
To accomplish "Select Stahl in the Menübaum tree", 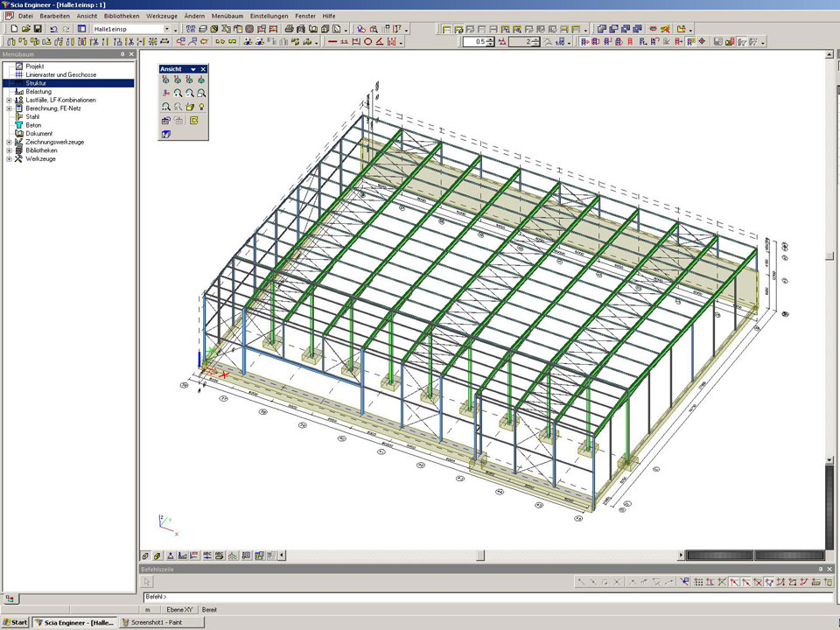I will tap(32, 116).
